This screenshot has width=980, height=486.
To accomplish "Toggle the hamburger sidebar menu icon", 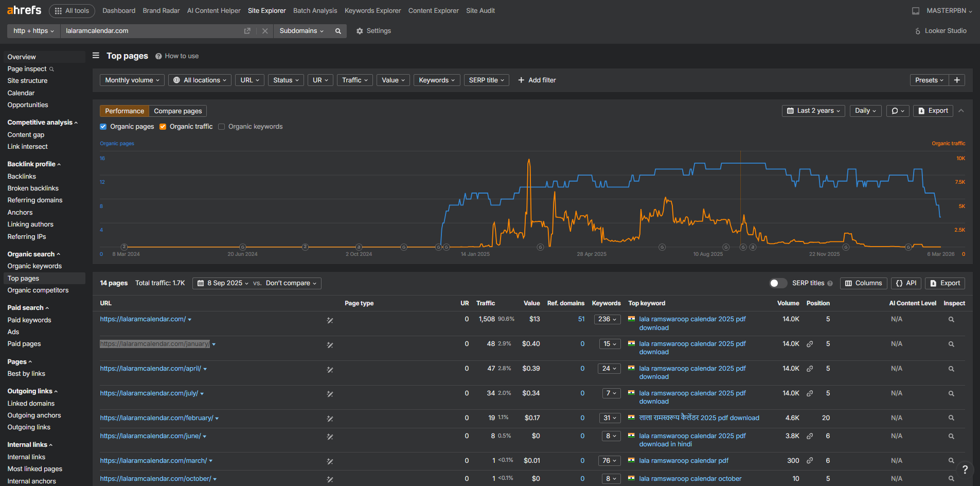I will 96,56.
